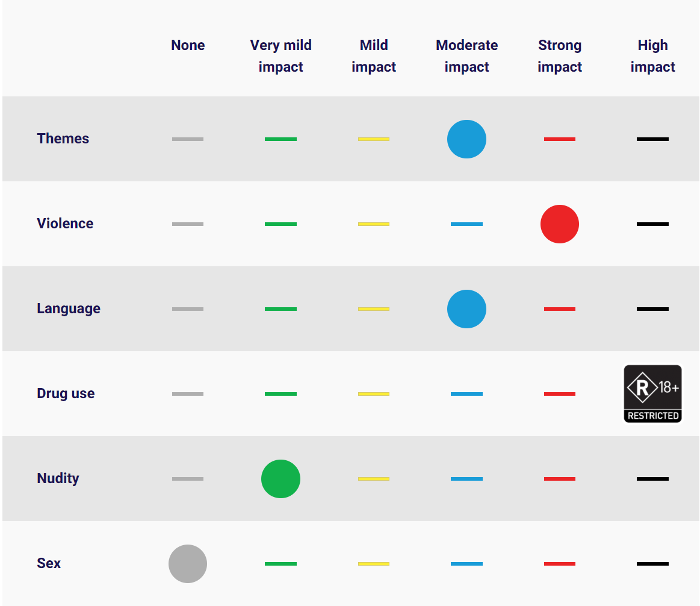Click the green Very mild dash for Sex
The image size is (700, 606).
(x=280, y=564)
